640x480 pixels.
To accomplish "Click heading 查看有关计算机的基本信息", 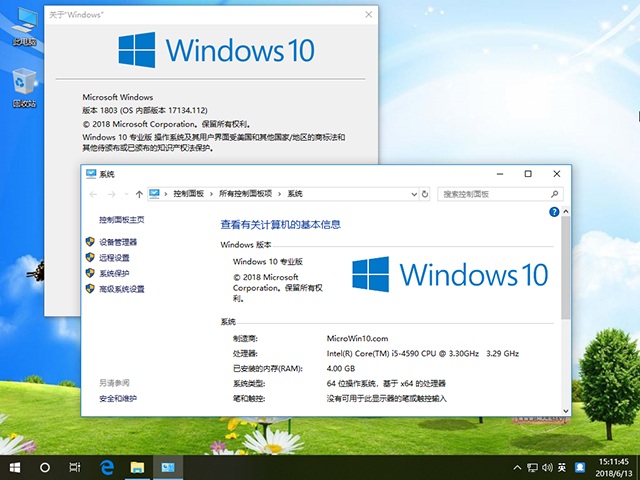I will 280,224.
